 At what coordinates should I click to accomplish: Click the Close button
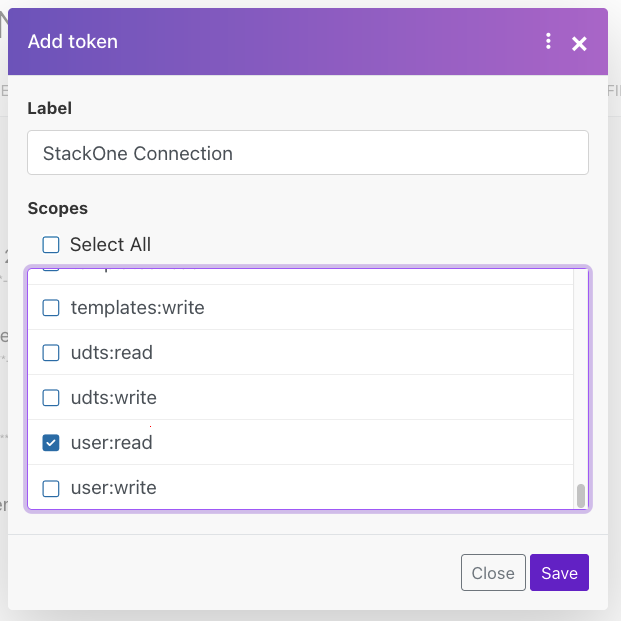click(493, 572)
